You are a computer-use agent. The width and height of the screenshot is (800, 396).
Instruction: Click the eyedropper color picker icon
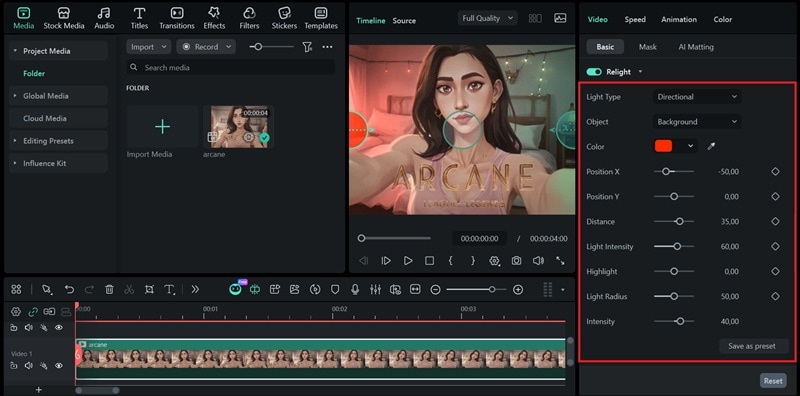click(x=711, y=146)
